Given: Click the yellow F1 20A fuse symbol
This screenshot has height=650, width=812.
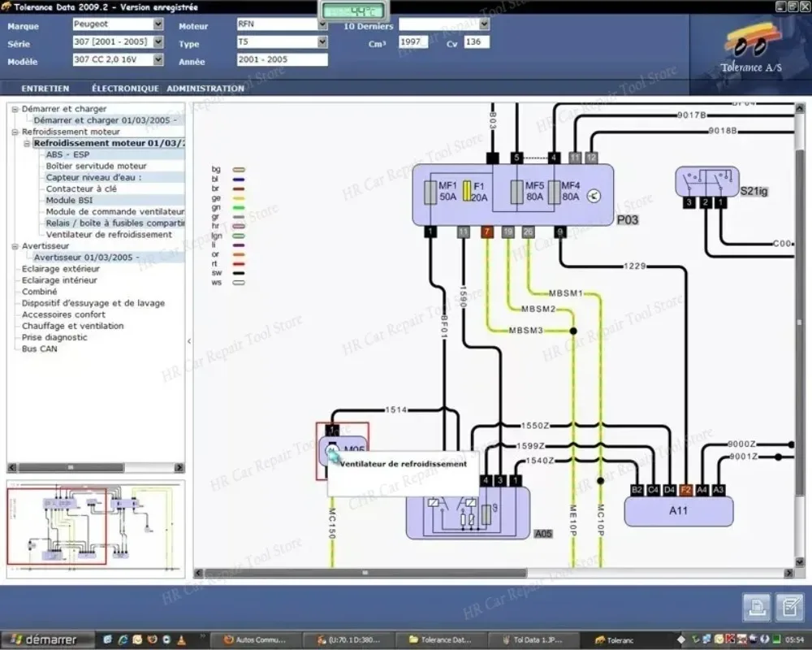Looking at the screenshot, I should (x=468, y=191).
